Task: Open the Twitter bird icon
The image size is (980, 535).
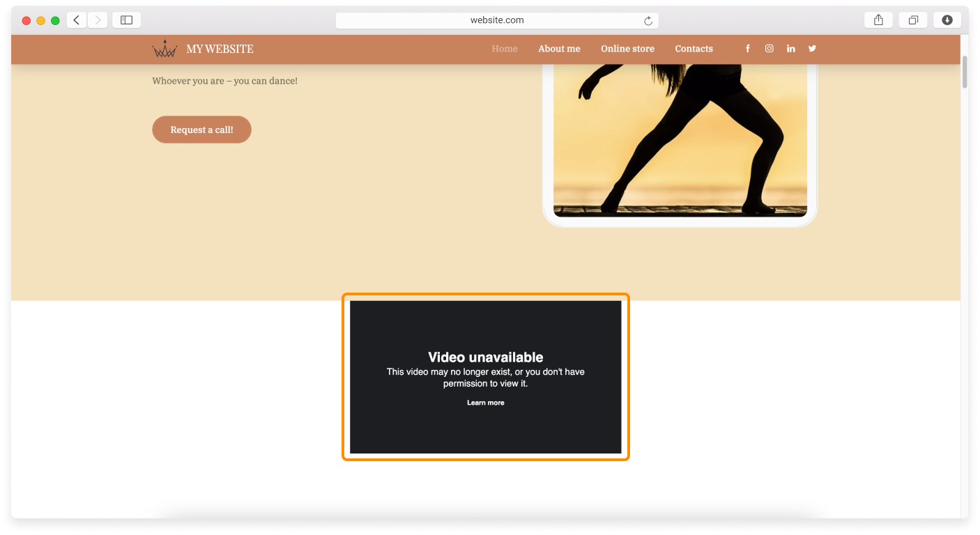Action: point(812,49)
